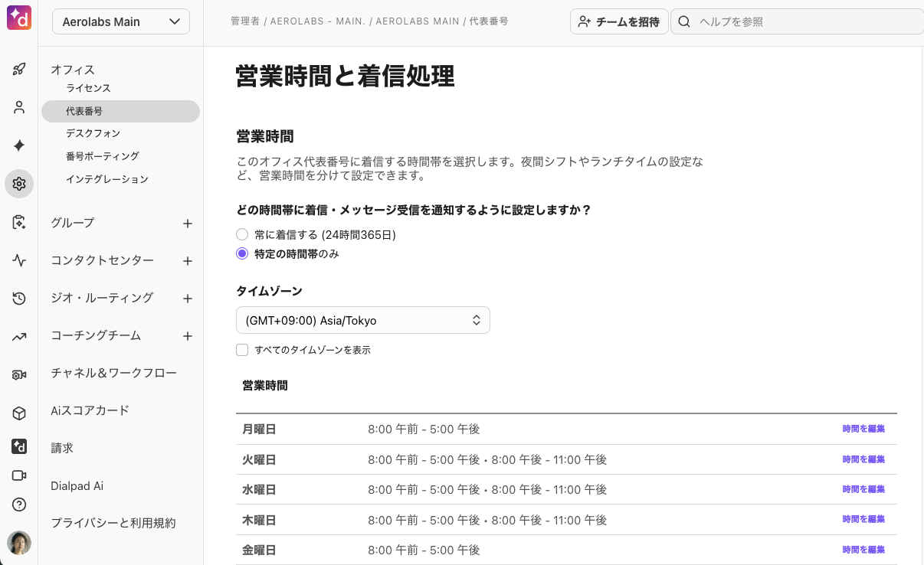924x565 pixels.
Task: Select 常に着信する (24時間365日) radio option
Action: coord(242,234)
